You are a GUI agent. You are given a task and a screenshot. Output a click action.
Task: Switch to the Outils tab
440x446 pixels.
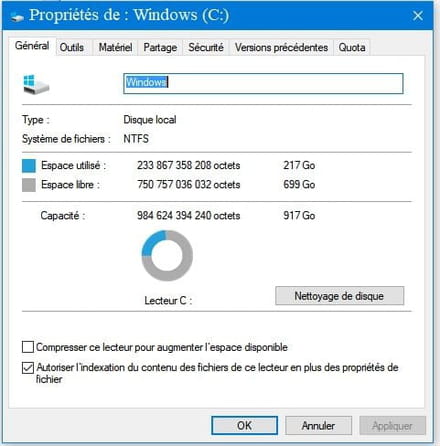click(72, 47)
